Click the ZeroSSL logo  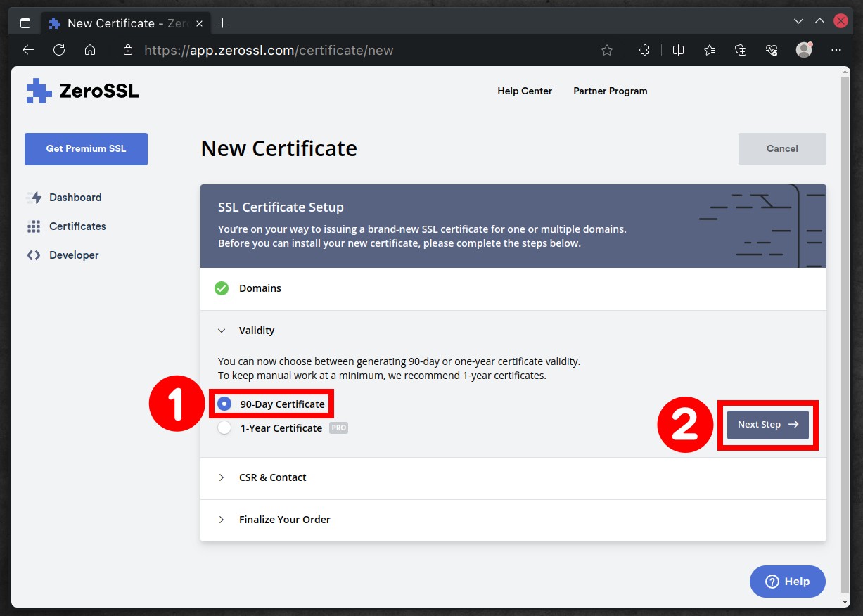(x=82, y=91)
